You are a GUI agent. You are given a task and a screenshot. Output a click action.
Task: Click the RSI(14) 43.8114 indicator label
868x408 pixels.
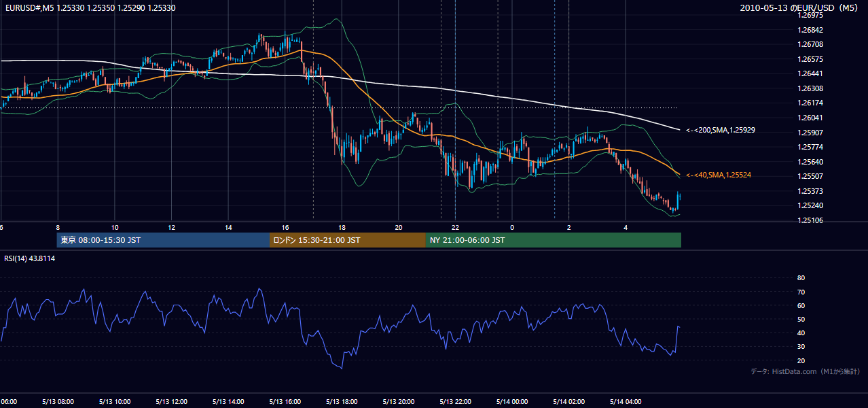pyautogui.click(x=30, y=258)
